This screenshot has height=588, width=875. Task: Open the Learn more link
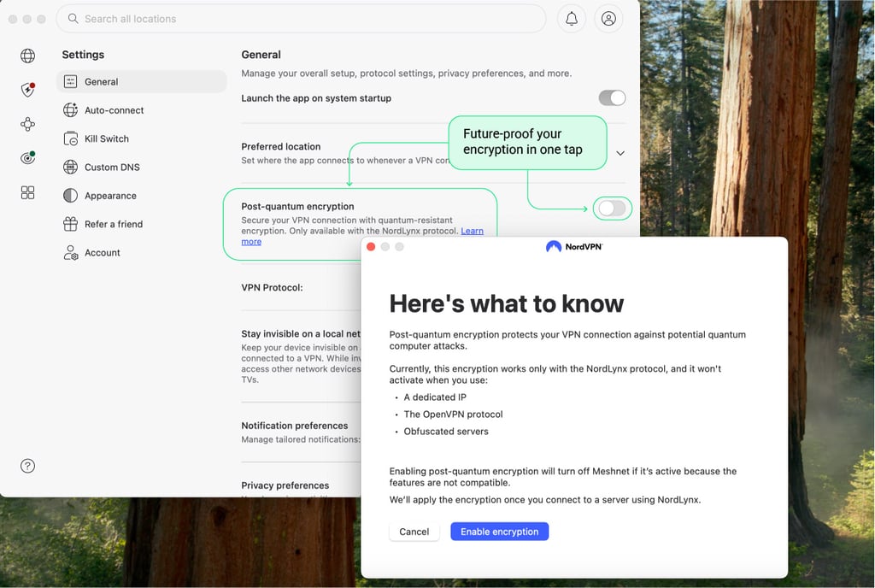click(x=472, y=231)
